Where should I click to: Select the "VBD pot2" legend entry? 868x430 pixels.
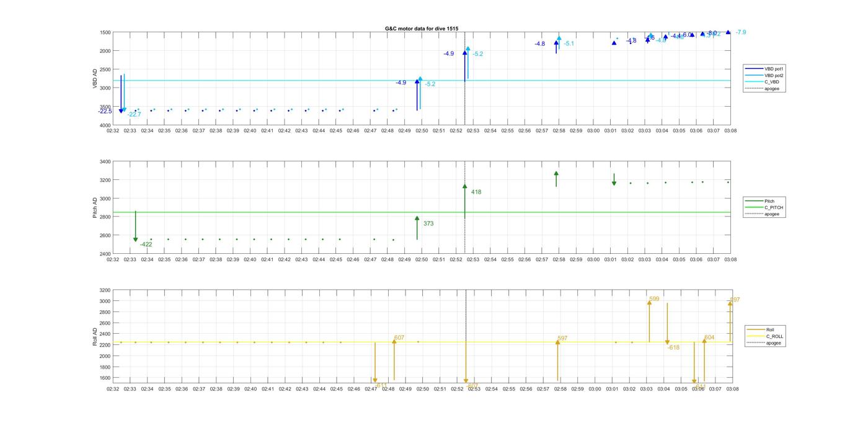(x=765, y=75)
